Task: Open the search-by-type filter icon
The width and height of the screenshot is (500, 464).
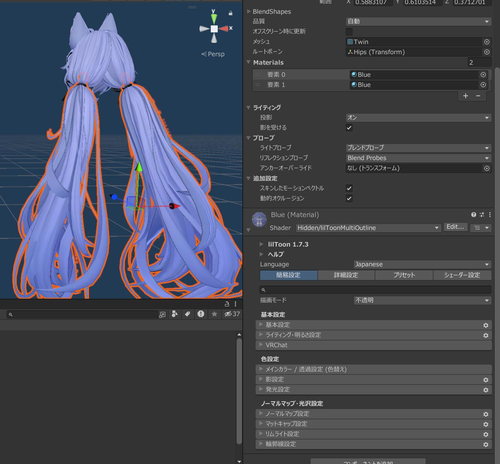Action: 174,314
